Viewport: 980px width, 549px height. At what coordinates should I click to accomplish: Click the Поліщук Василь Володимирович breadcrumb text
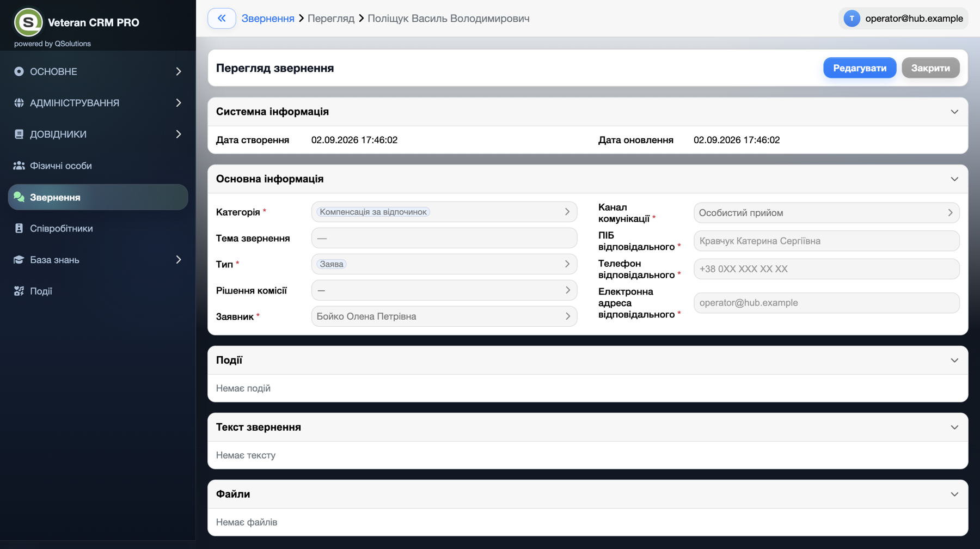pos(449,19)
